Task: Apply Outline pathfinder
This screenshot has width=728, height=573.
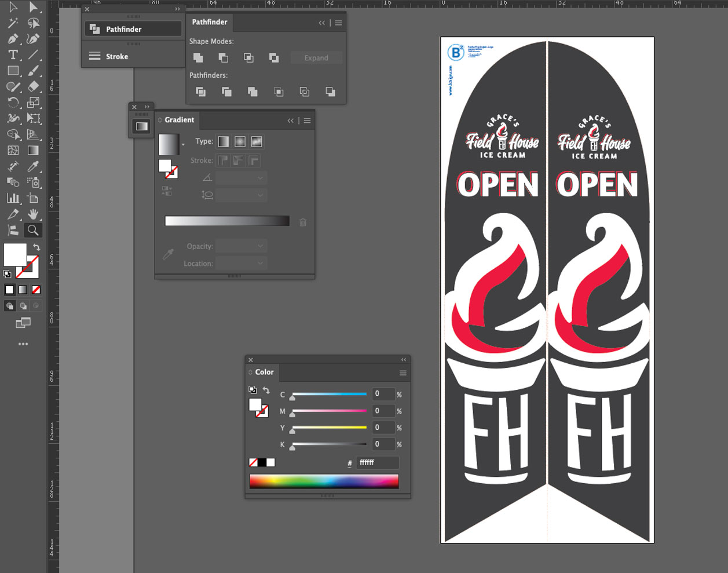Action: [305, 92]
